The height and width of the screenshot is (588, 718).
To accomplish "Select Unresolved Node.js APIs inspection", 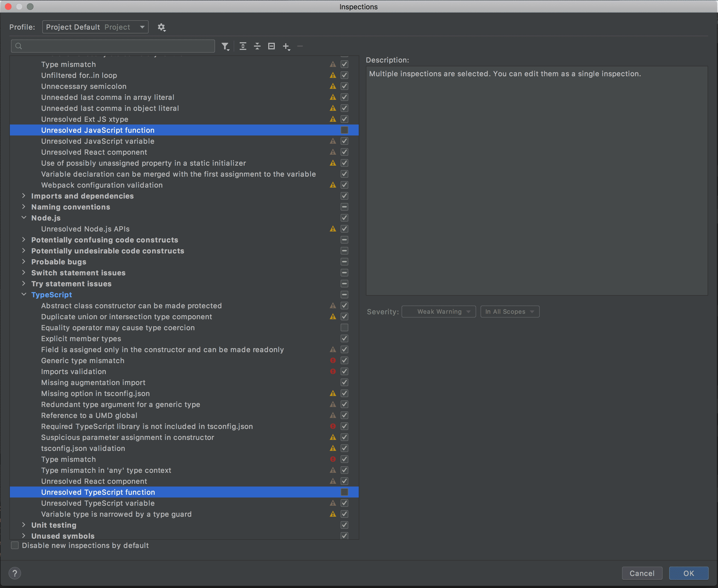I will click(x=85, y=229).
